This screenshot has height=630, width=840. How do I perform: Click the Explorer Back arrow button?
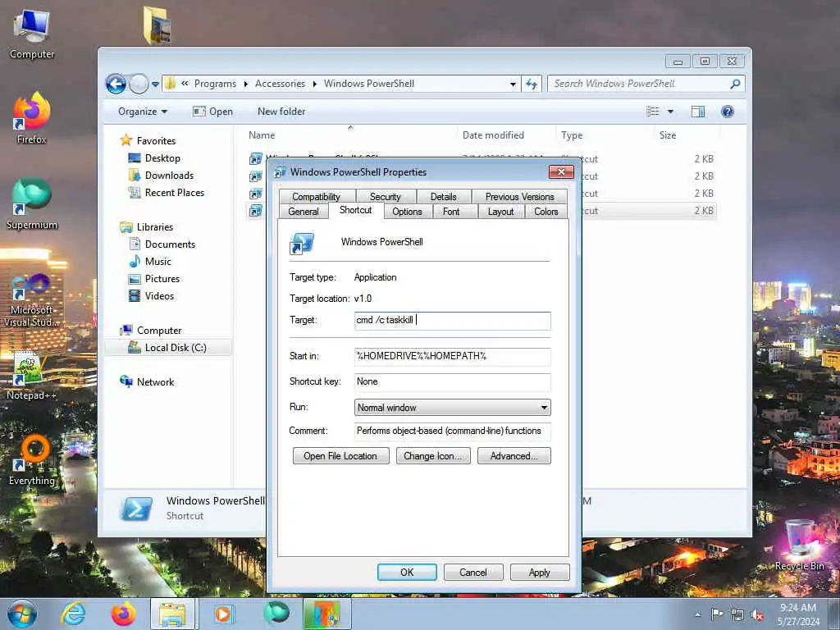point(116,84)
